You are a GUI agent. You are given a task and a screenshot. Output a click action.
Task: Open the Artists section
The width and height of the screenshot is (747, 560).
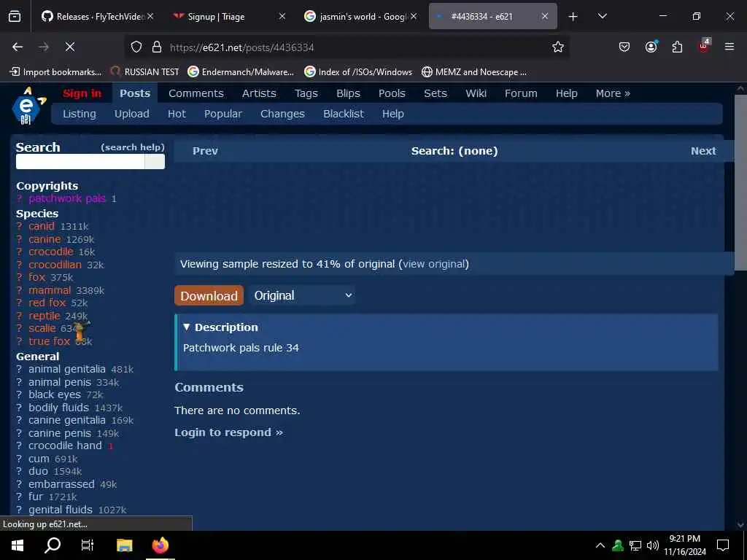click(259, 93)
